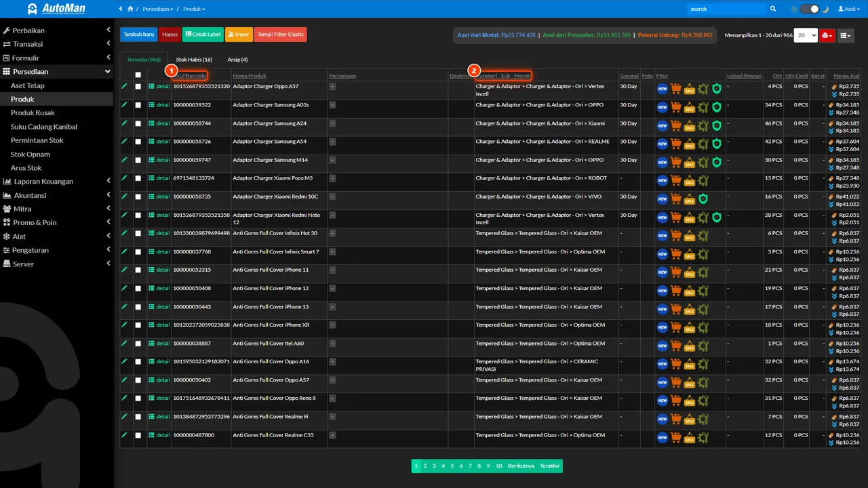Click the Tampil Filter Elastis button
The image size is (868, 488).
[281, 35]
